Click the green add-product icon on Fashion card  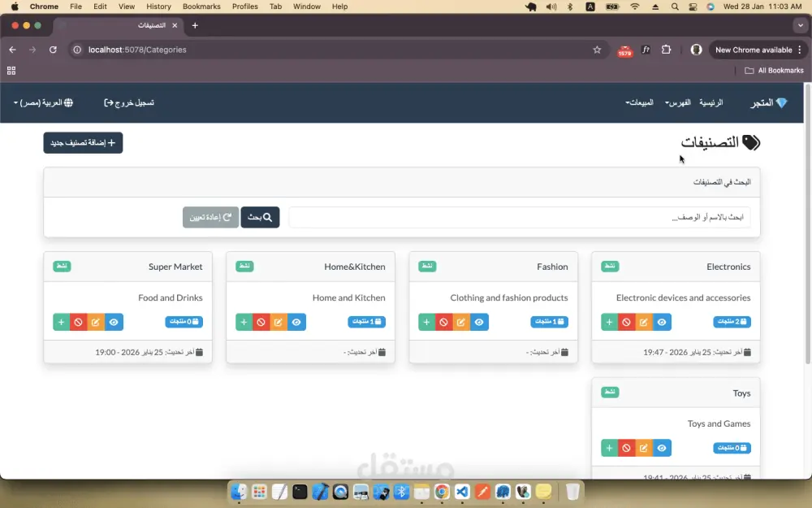pyautogui.click(x=426, y=322)
